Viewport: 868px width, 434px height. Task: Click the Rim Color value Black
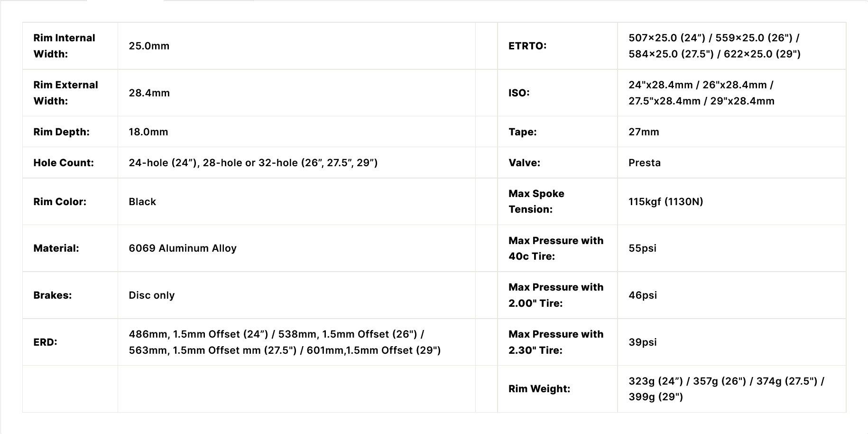pyautogui.click(x=142, y=202)
